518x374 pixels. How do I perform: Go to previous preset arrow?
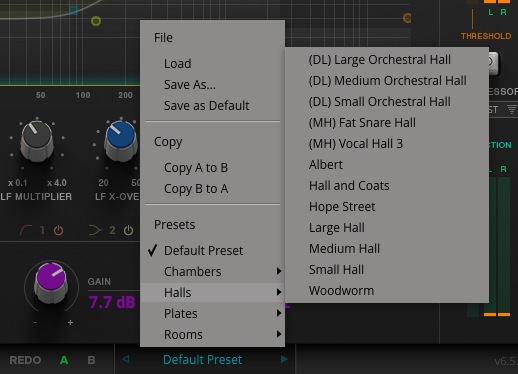click(126, 359)
